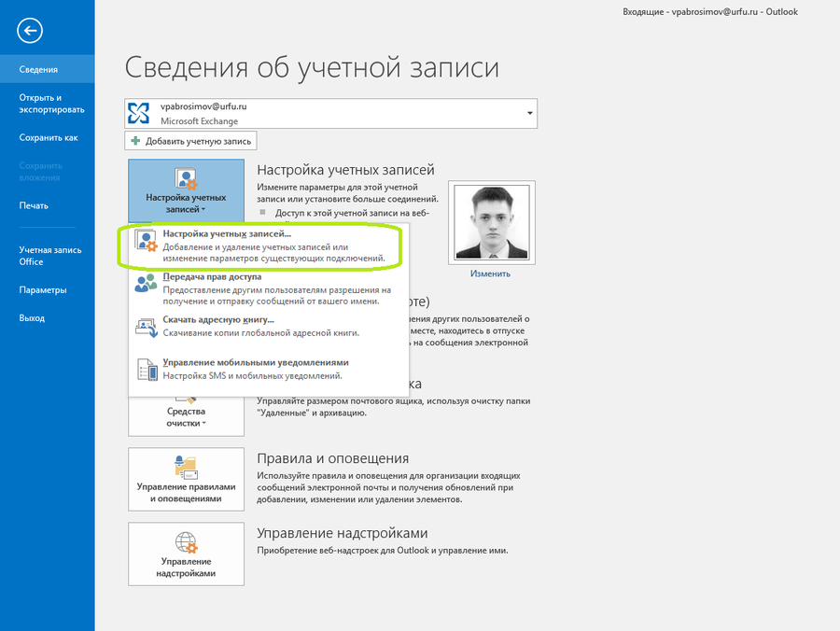840x631 pixels.
Task: Expand the account selector dropdown arrow
Action: (529, 113)
